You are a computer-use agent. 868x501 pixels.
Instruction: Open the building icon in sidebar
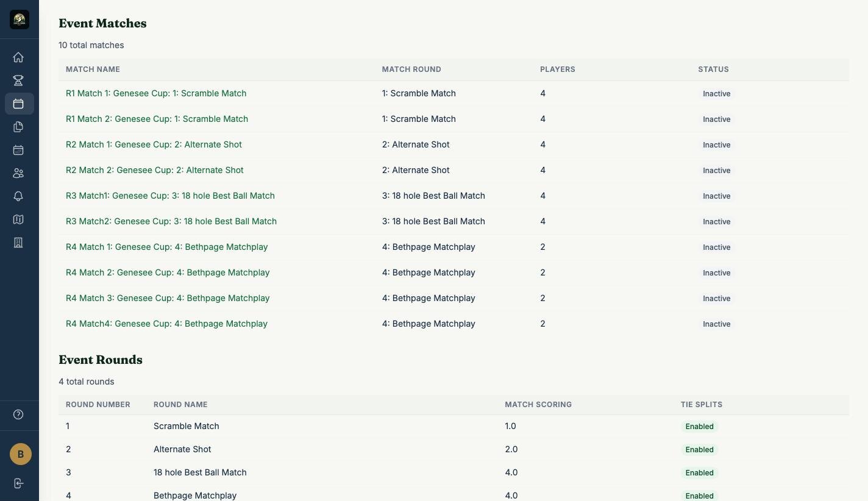tap(18, 243)
